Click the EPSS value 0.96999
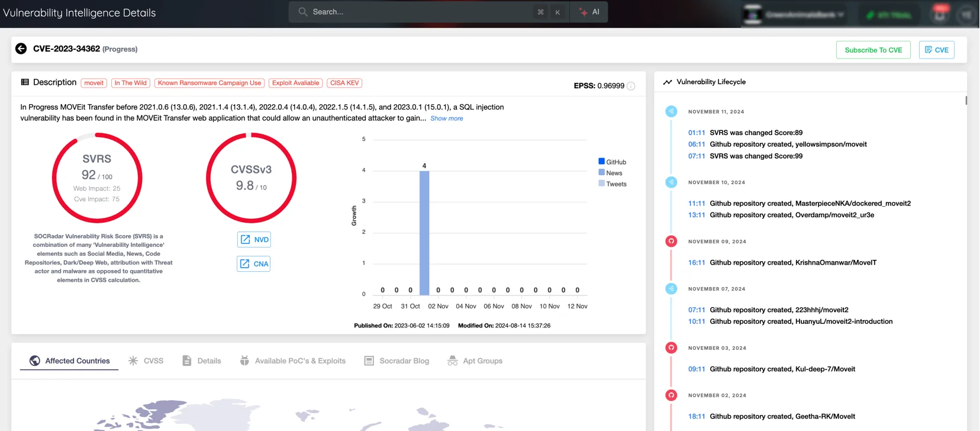The width and height of the screenshot is (980, 431). [611, 86]
